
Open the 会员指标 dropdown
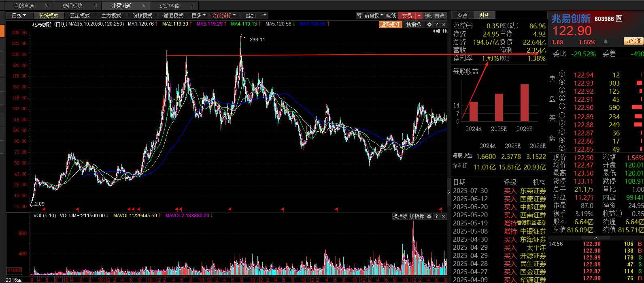tap(224, 15)
